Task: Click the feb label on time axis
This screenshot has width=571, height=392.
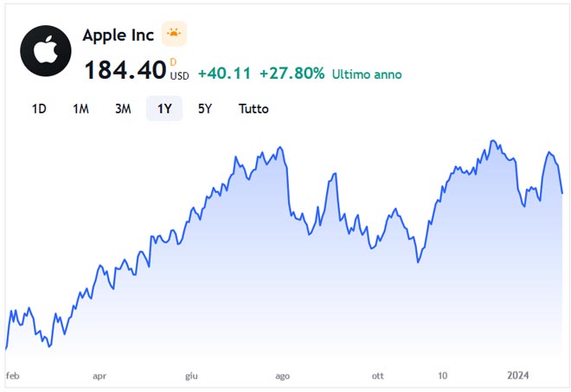Action: [x=13, y=376]
